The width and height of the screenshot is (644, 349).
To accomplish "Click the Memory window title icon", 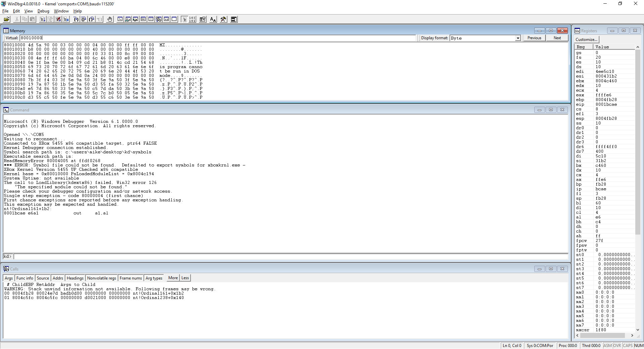I will (x=6, y=31).
